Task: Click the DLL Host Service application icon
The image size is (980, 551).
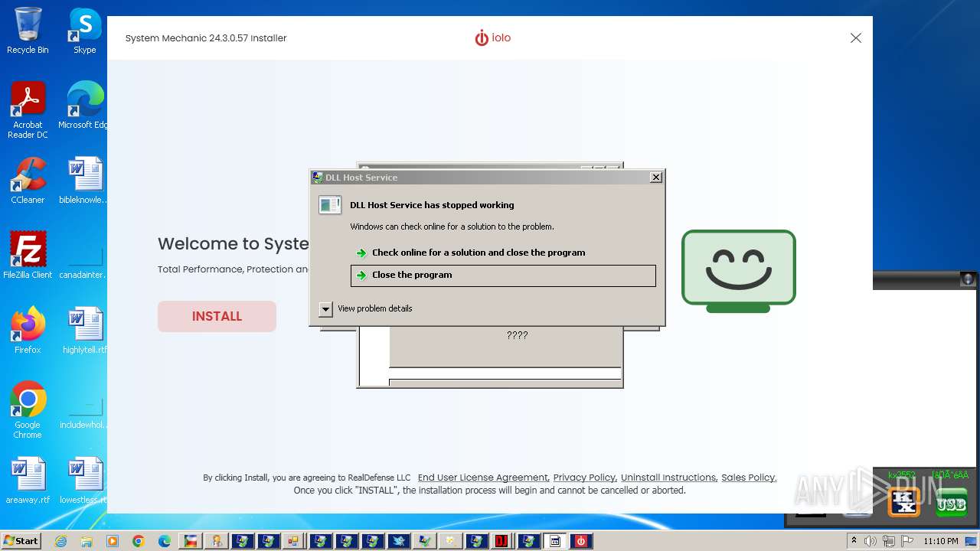Action: coord(330,205)
